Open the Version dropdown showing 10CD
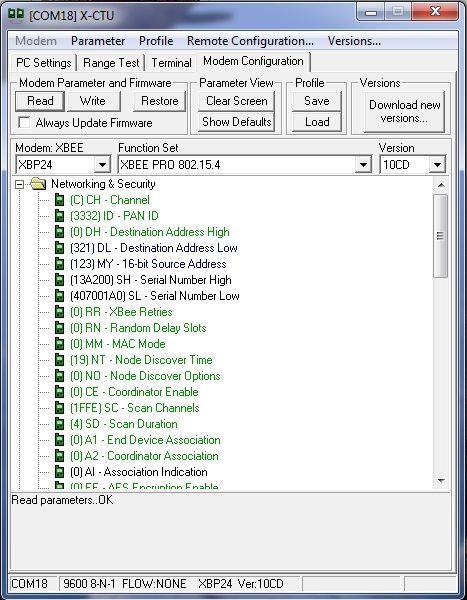 (437, 165)
